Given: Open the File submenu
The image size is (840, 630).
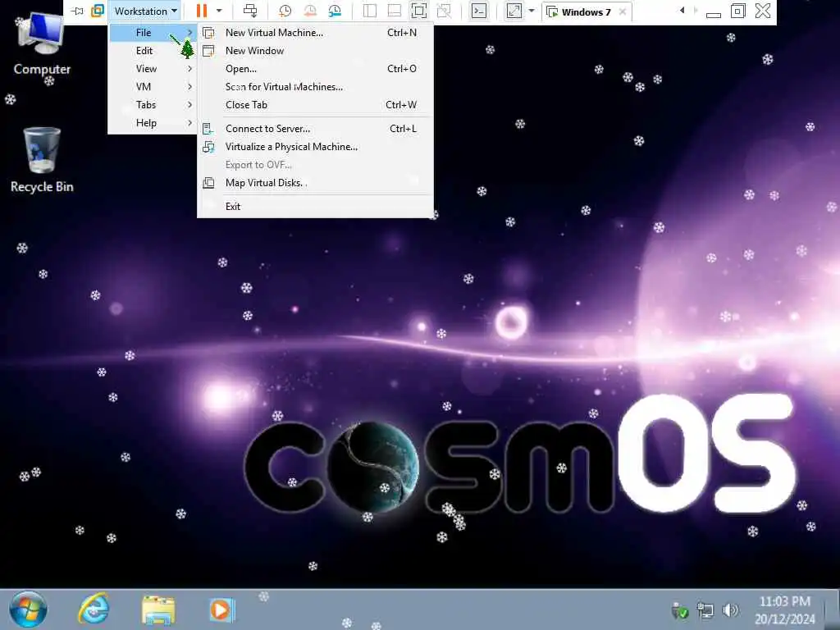Looking at the screenshot, I should (153, 33).
